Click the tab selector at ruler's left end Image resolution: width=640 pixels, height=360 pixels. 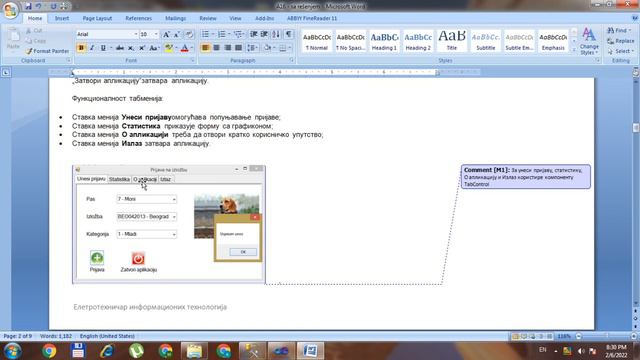(6, 73)
